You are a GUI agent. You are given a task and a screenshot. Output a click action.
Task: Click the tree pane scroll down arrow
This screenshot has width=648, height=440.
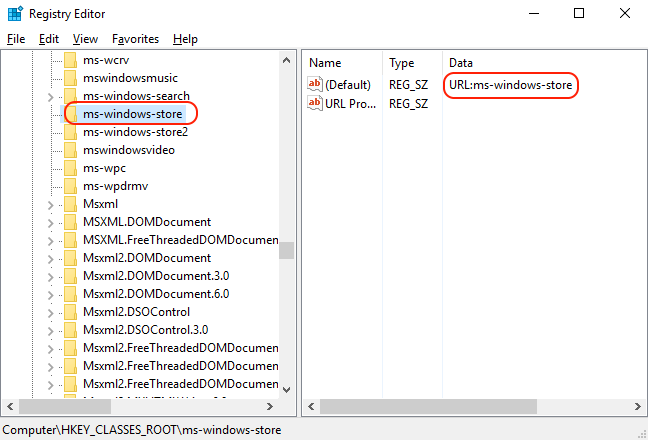pos(286,390)
